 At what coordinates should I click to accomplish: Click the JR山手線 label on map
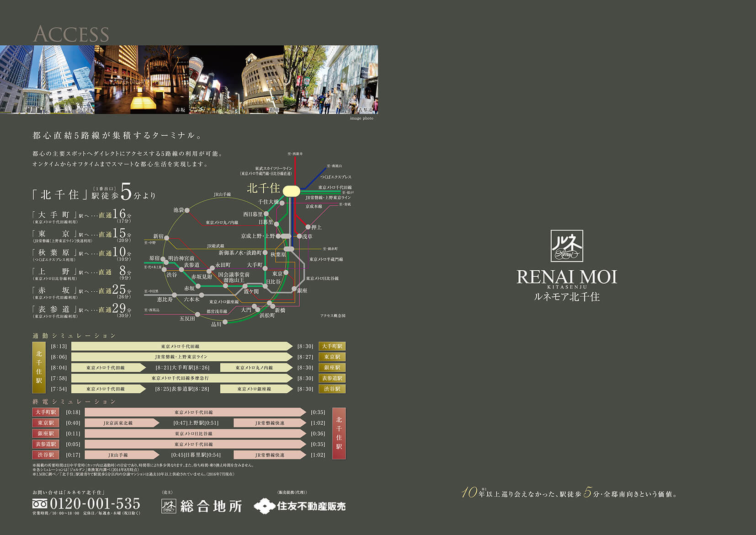(x=222, y=194)
